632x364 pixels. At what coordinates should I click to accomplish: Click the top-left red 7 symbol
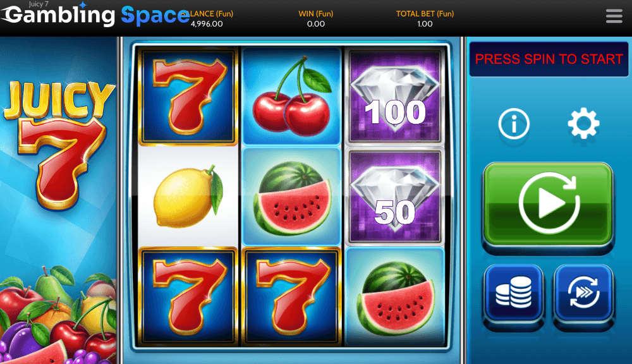[188, 96]
